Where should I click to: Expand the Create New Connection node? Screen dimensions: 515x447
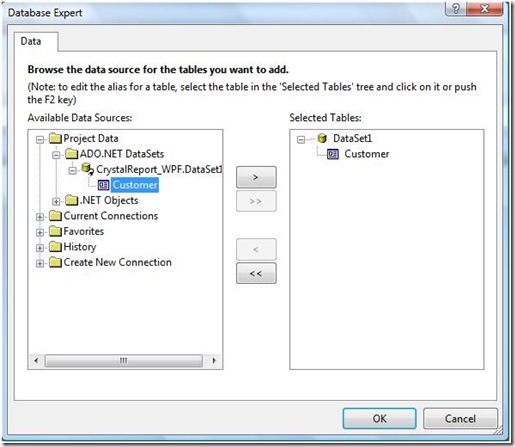click(40, 263)
